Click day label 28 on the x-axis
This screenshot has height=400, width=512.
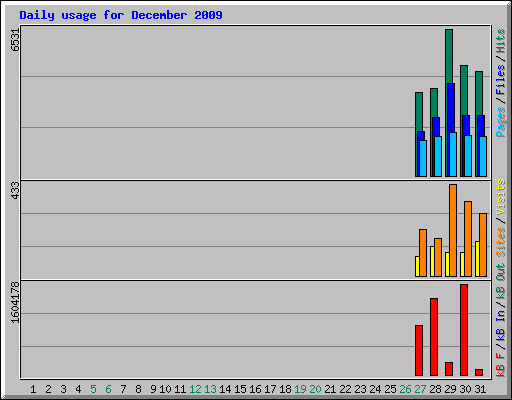(435, 389)
